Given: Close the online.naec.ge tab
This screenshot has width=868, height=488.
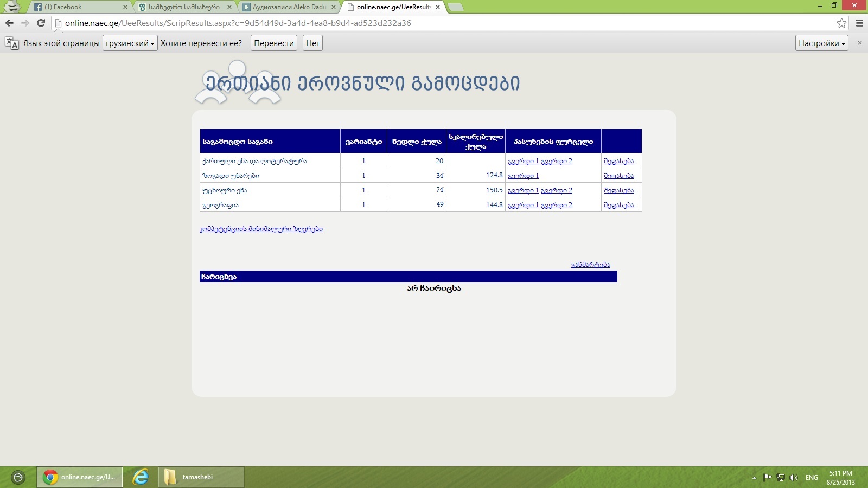Looking at the screenshot, I should (438, 7).
